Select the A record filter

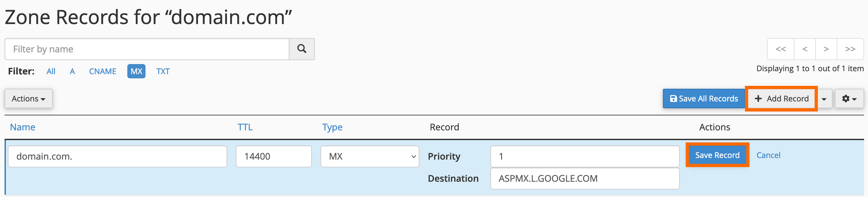72,71
